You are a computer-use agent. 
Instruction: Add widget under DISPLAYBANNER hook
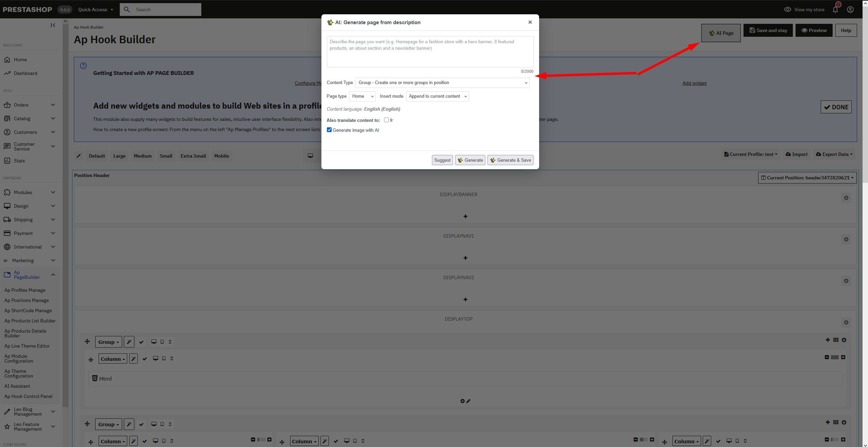click(465, 217)
